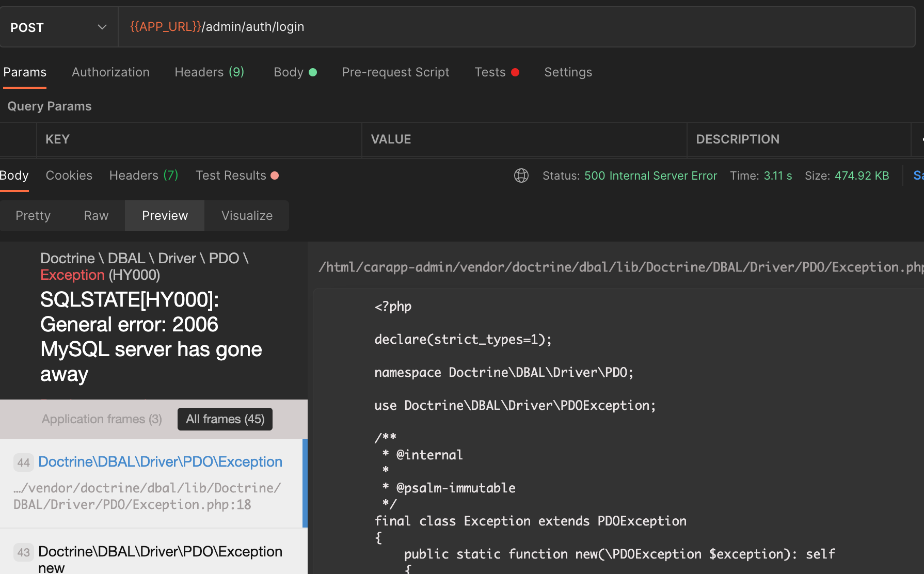Open the request Settings tab
Screen dimensions: 924x574
pos(568,72)
